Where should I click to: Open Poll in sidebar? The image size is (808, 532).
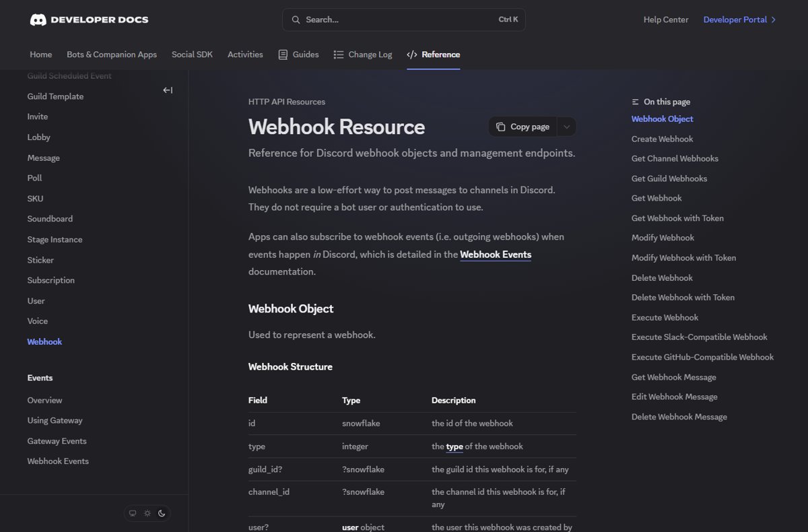point(34,178)
